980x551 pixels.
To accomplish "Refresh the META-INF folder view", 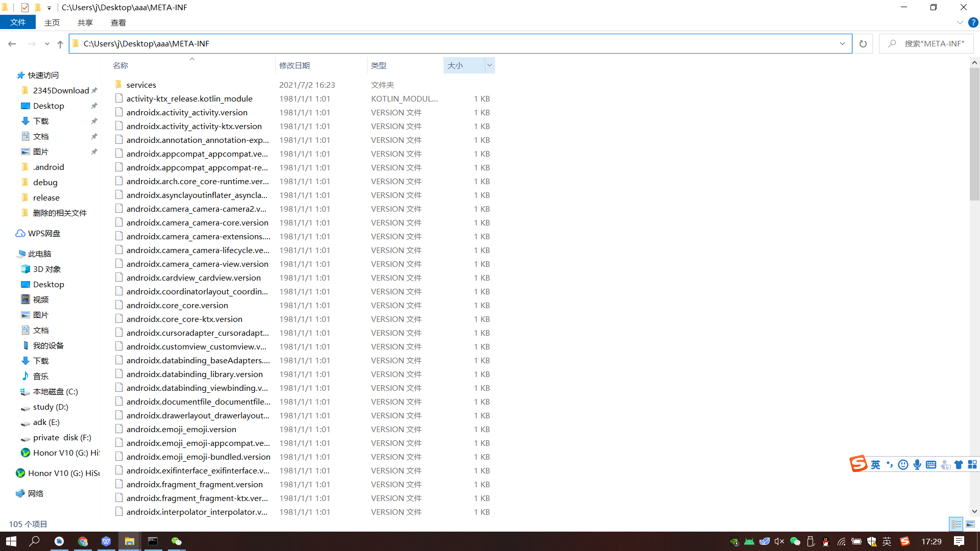I will (863, 44).
